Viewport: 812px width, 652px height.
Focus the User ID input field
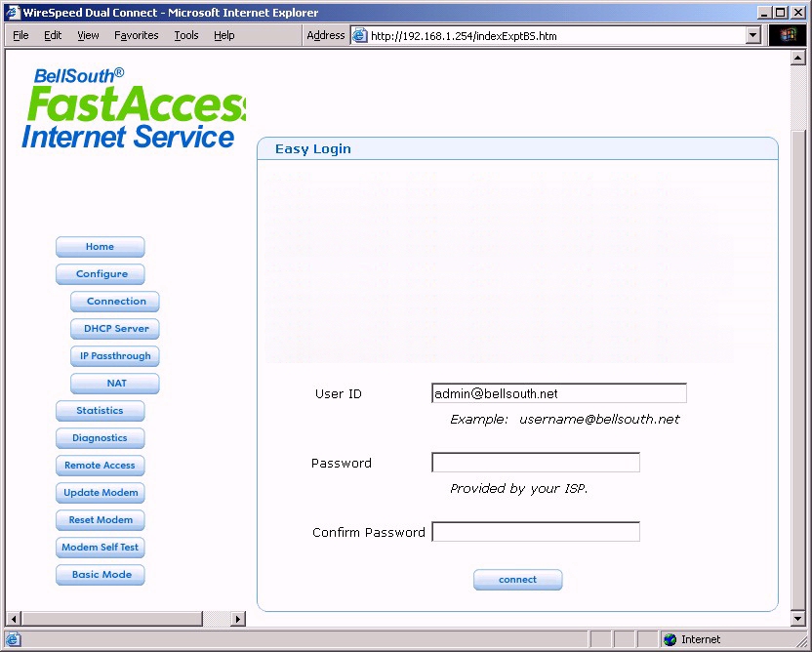point(559,393)
